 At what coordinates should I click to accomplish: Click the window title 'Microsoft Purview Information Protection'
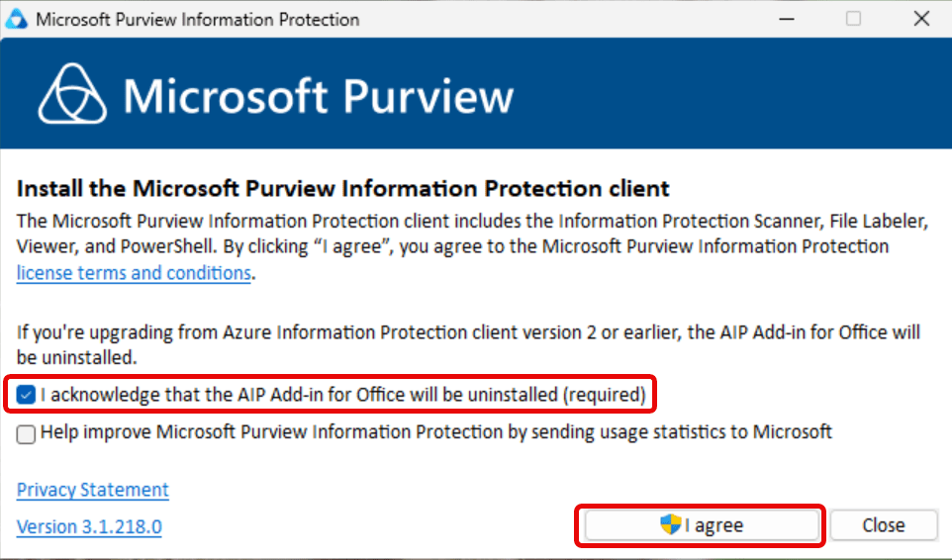pyautogui.click(x=198, y=20)
